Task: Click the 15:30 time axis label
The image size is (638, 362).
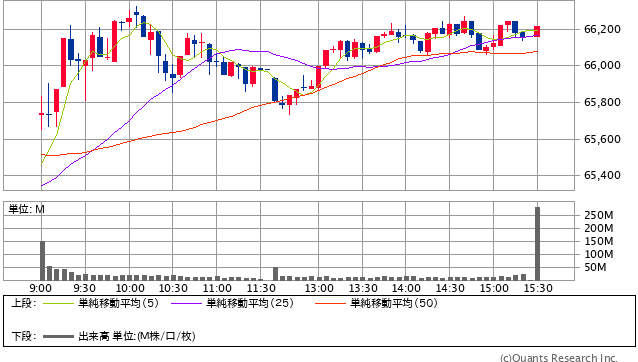Action: pyautogui.click(x=537, y=288)
